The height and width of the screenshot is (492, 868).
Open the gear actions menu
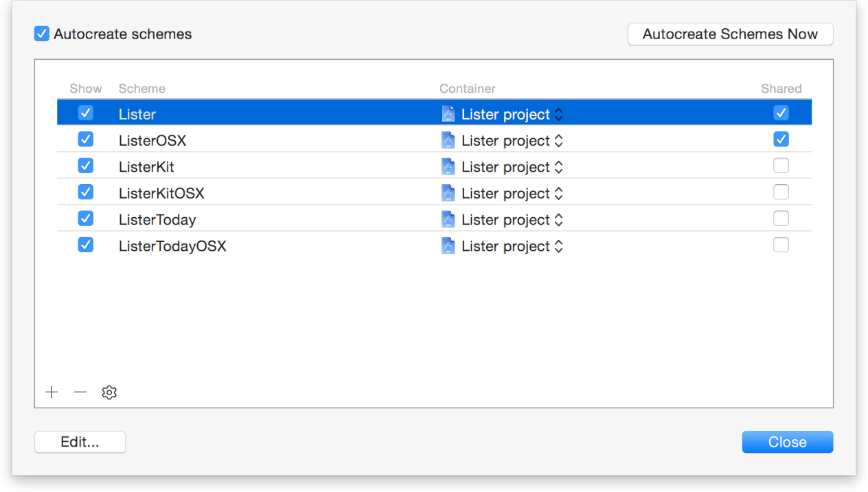[x=109, y=392]
